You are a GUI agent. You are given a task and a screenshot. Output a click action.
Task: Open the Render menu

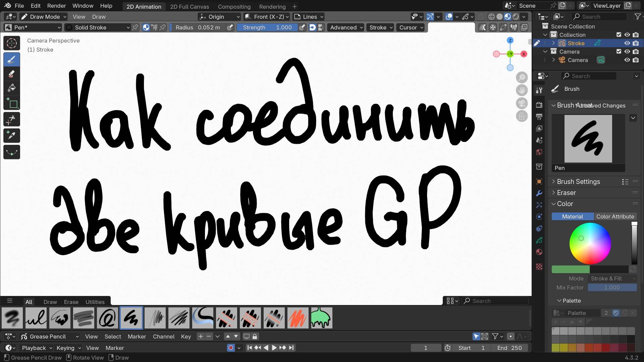tap(56, 6)
